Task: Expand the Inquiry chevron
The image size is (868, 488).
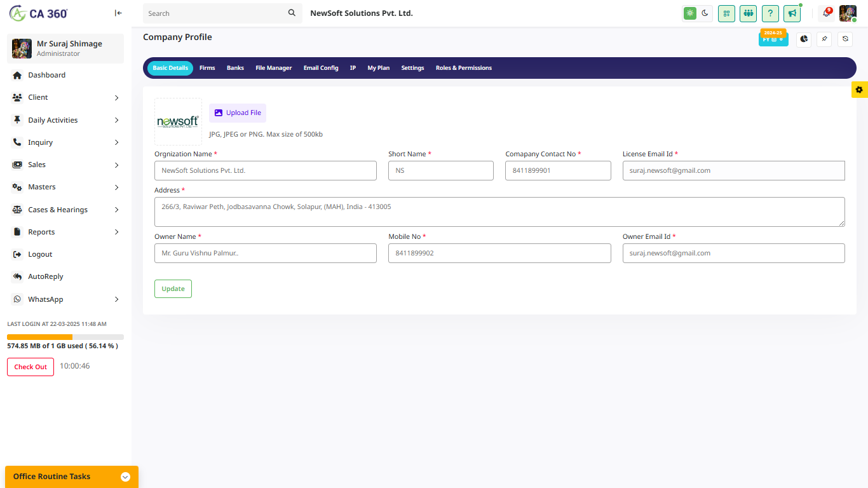Action: coord(117,142)
